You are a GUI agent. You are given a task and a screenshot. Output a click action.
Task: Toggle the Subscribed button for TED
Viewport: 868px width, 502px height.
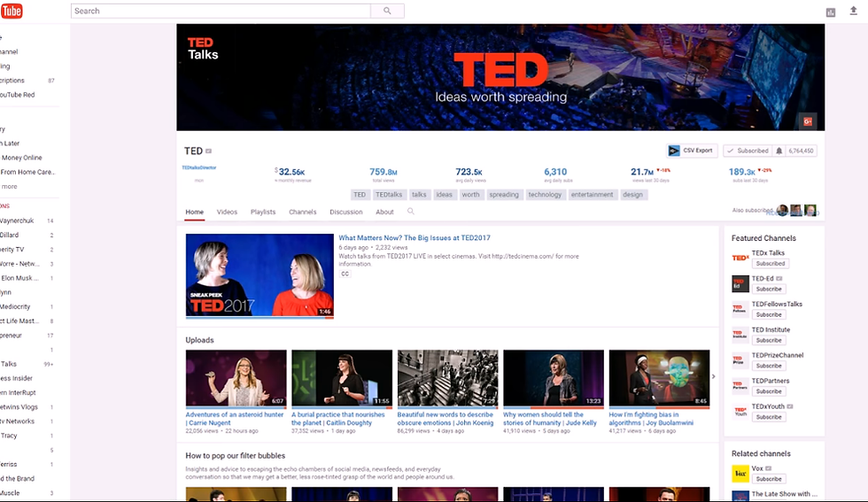click(x=748, y=151)
